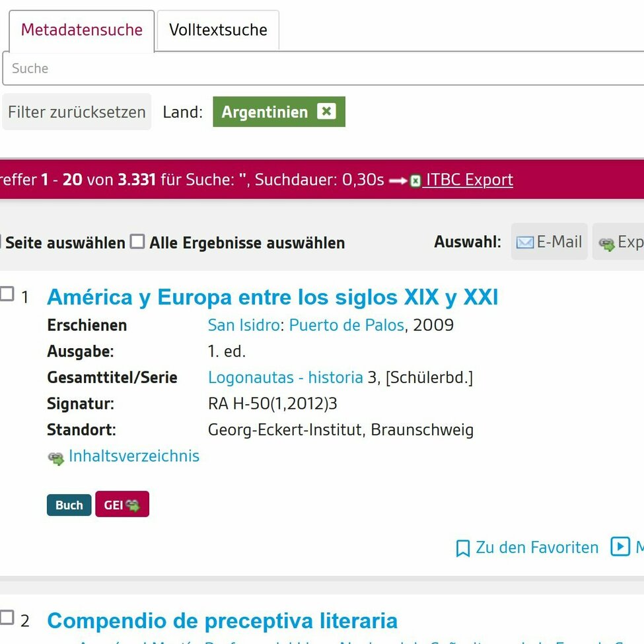
Task: Click the GEI catalog badge
Action: pyautogui.click(x=122, y=505)
